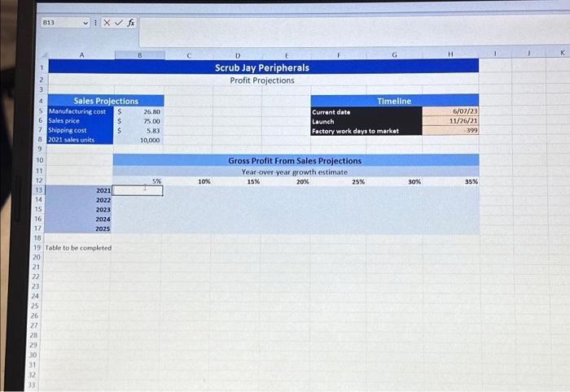Click the Scrub Jay Peripherals title cell
This screenshot has height=392, width=570.
263,68
